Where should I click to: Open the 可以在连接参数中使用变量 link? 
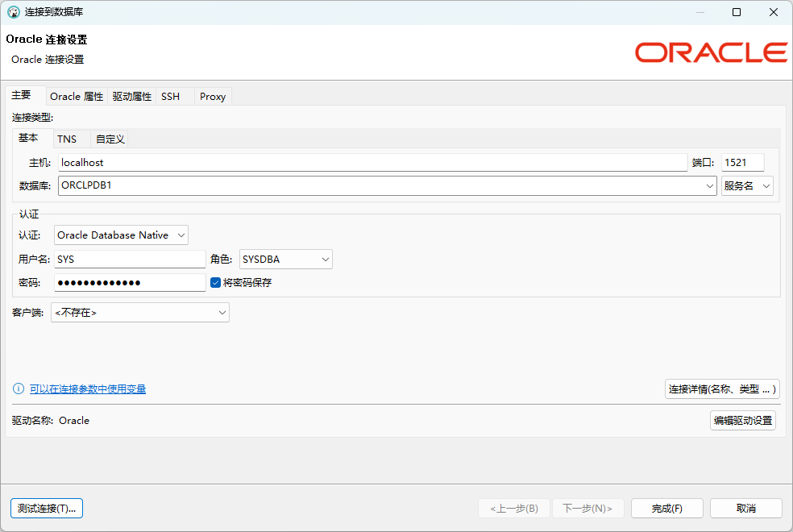88,389
